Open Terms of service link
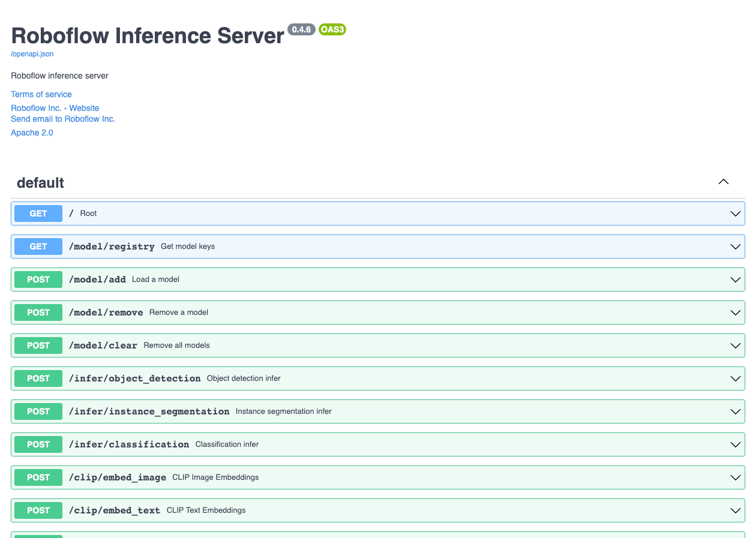 point(41,94)
